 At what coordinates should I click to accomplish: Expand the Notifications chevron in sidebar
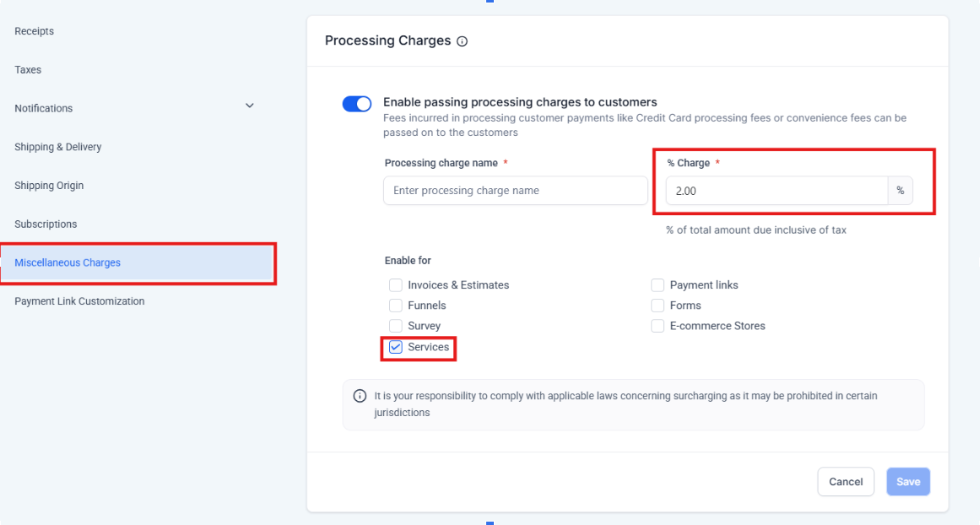tap(249, 106)
